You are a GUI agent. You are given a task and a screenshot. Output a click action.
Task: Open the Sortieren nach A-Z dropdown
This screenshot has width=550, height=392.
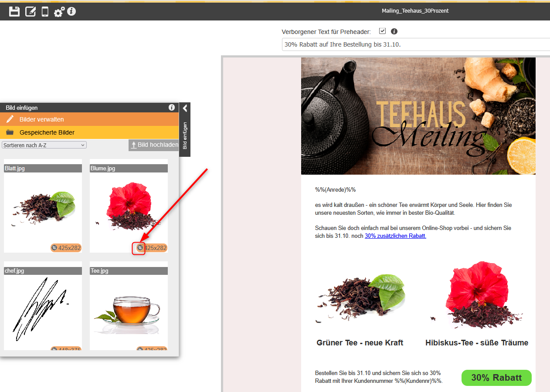(44, 145)
